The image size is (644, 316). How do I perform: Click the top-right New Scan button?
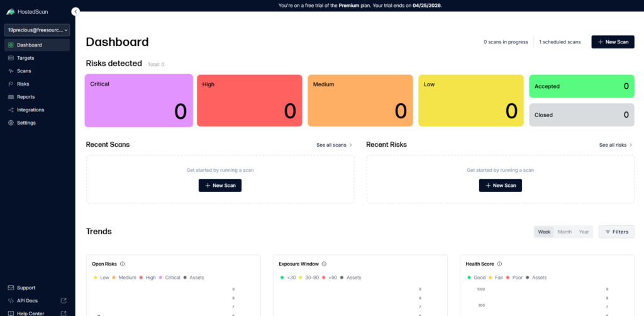point(613,42)
